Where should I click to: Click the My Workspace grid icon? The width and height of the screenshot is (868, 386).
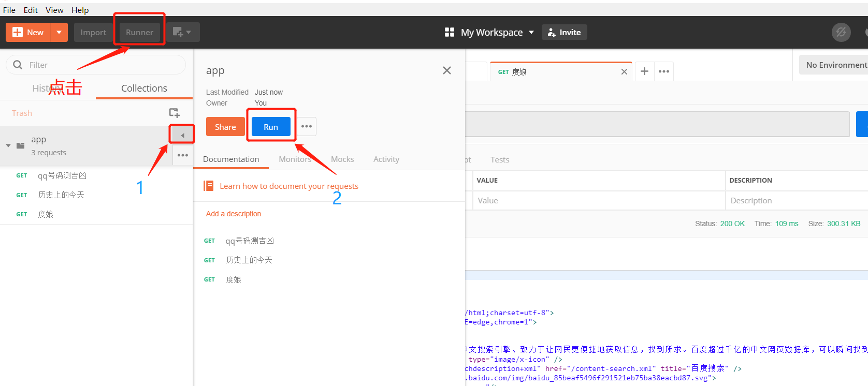[x=450, y=32]
